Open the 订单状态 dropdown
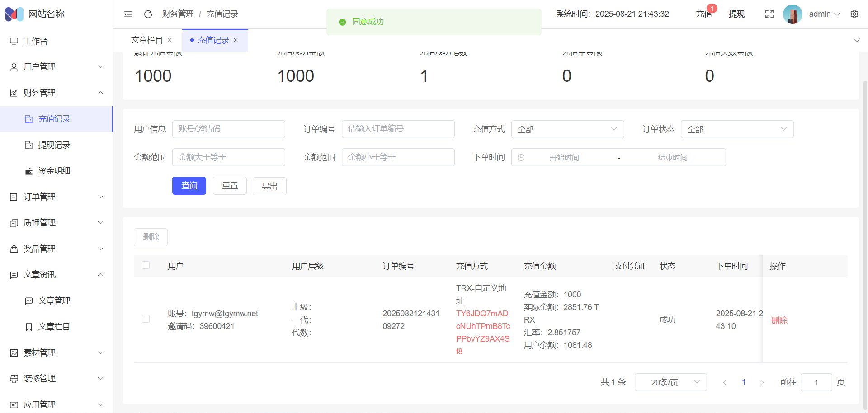 737,129
